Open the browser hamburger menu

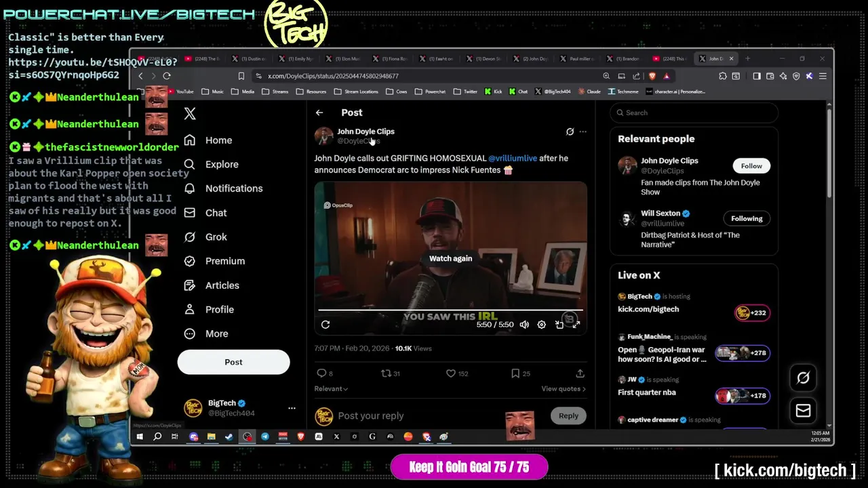(823, 76)
